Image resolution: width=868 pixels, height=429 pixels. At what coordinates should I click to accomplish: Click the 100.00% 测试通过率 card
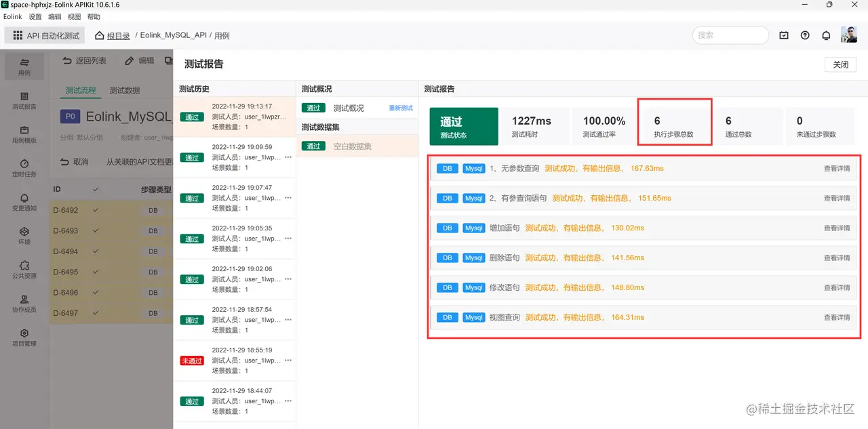pos(604,126)
